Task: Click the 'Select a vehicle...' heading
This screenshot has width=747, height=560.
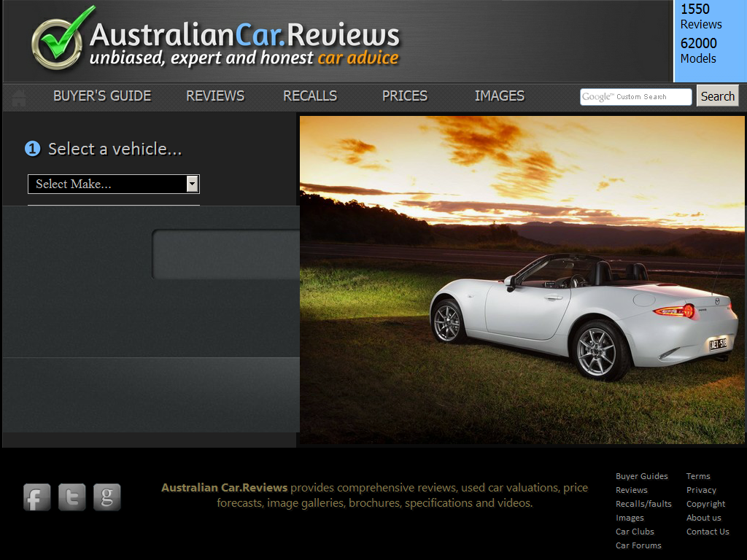Action: 115,149
